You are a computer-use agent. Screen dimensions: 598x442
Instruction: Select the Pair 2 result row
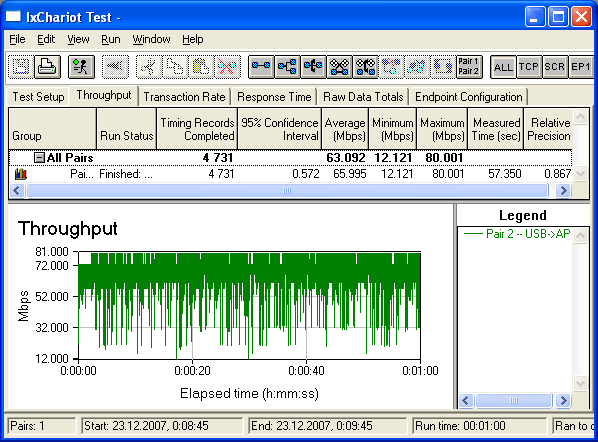pyautogui.click(x=290, y=174)
